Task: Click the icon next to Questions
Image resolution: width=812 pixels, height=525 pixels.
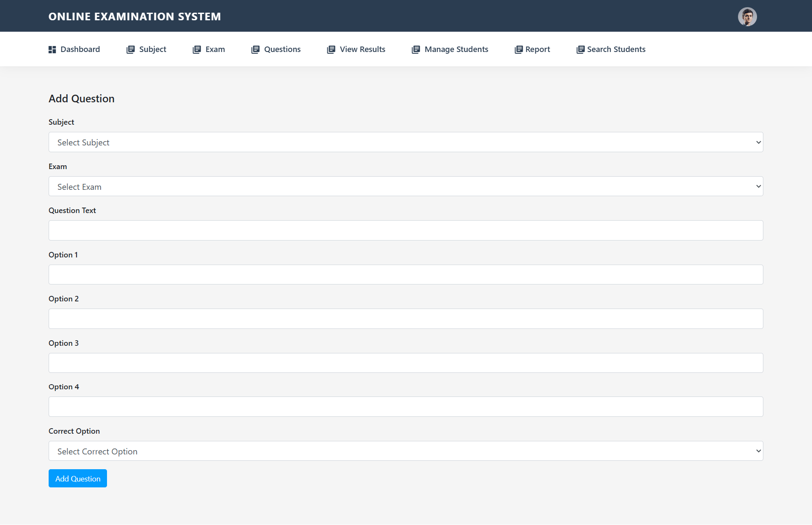Action: click(x=255, y=49)
